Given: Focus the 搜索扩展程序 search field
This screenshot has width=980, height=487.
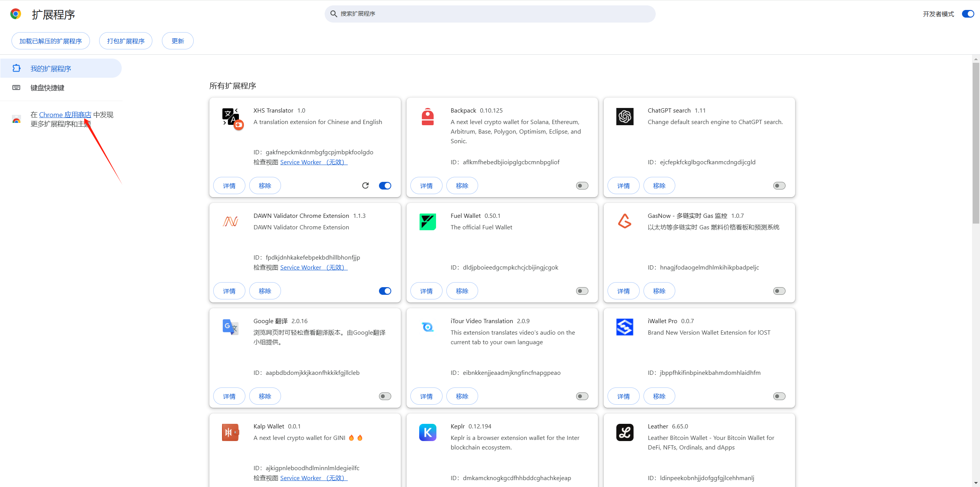Looking at the screenshot, I should point(490,14).
